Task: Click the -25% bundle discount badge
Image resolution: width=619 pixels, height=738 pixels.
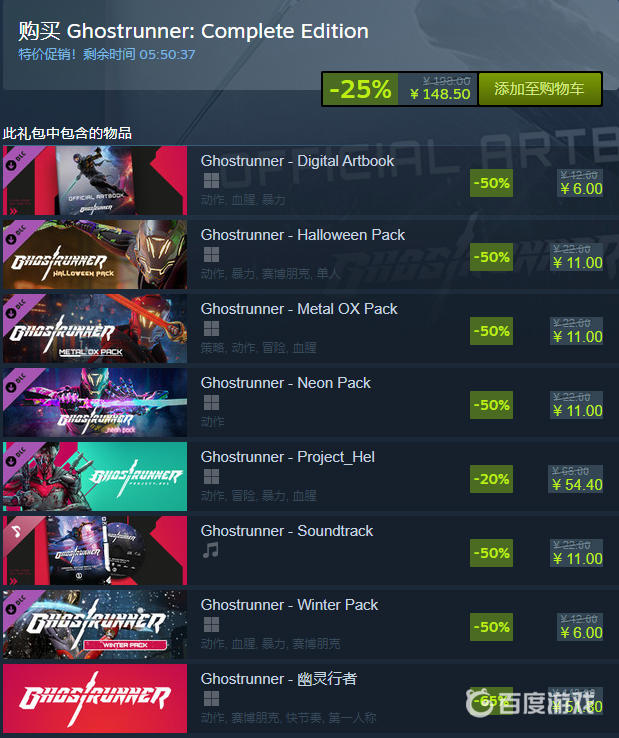Action: pos(360,88)
